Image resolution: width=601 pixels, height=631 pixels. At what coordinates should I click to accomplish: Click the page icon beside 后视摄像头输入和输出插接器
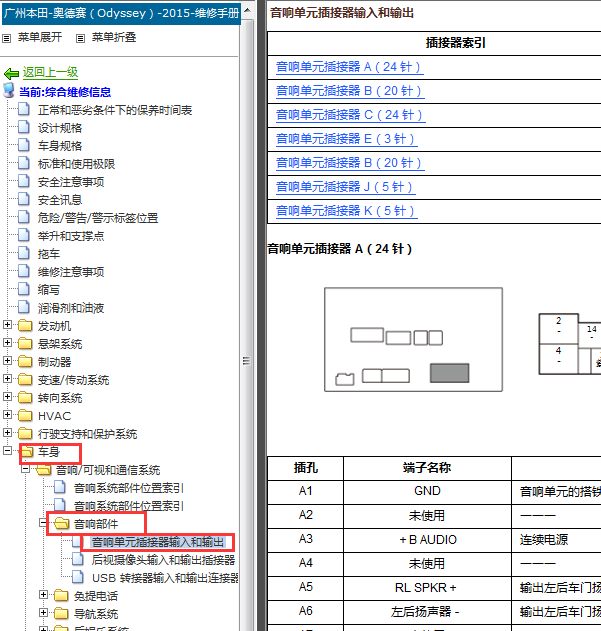tap(78, 559)
